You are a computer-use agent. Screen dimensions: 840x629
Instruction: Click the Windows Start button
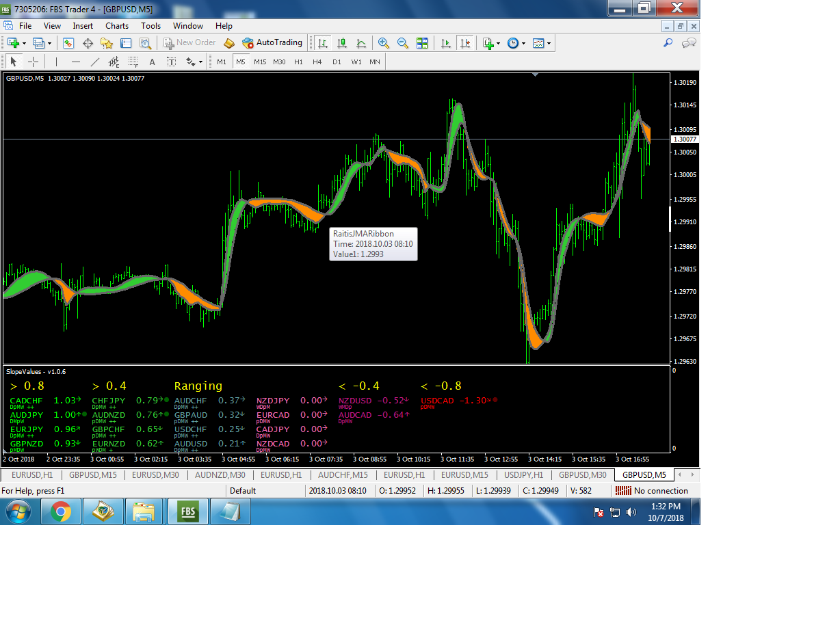tap(18, 511)
